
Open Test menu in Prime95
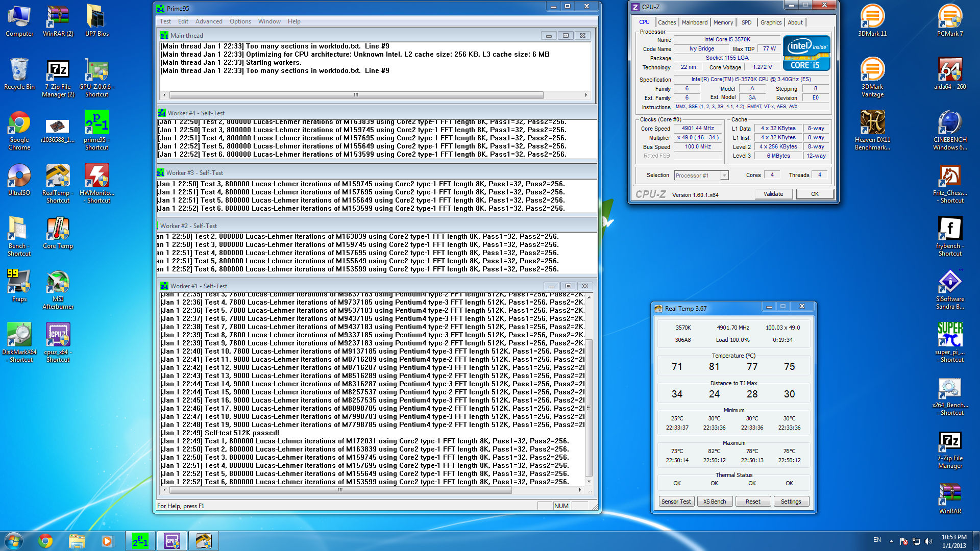(x=165, y=21)
